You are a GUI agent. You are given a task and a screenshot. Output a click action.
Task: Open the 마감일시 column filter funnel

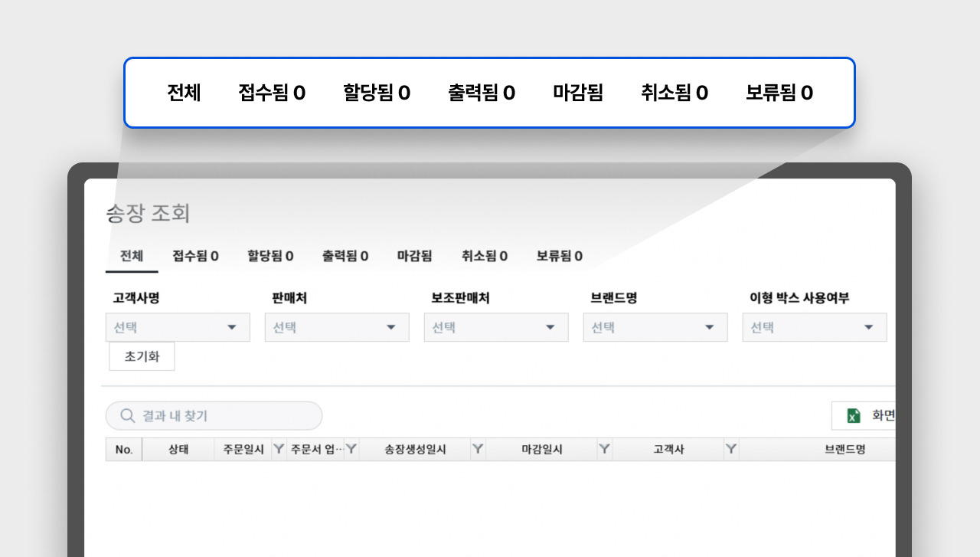pos(605,449)
